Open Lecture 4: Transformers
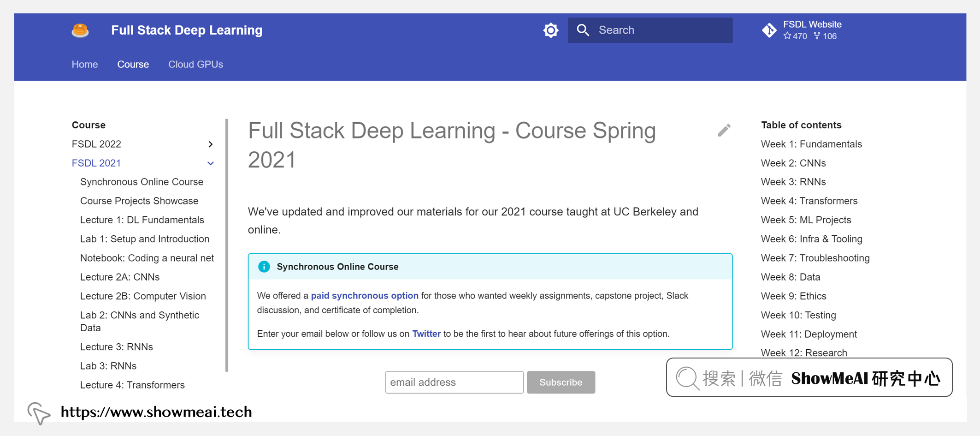The height and width of the screenshot is (436, 980). pos(132,385)
